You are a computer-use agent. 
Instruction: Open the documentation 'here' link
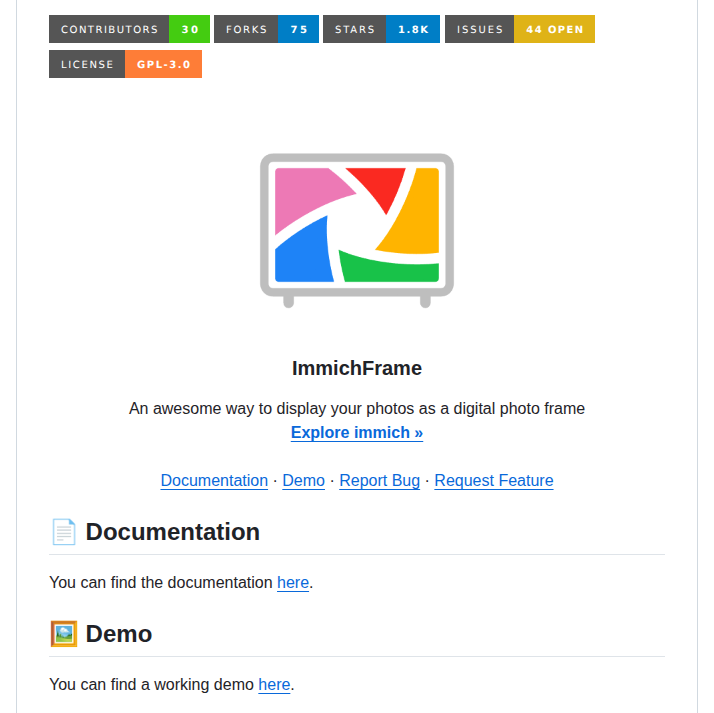tap(293, 582)
